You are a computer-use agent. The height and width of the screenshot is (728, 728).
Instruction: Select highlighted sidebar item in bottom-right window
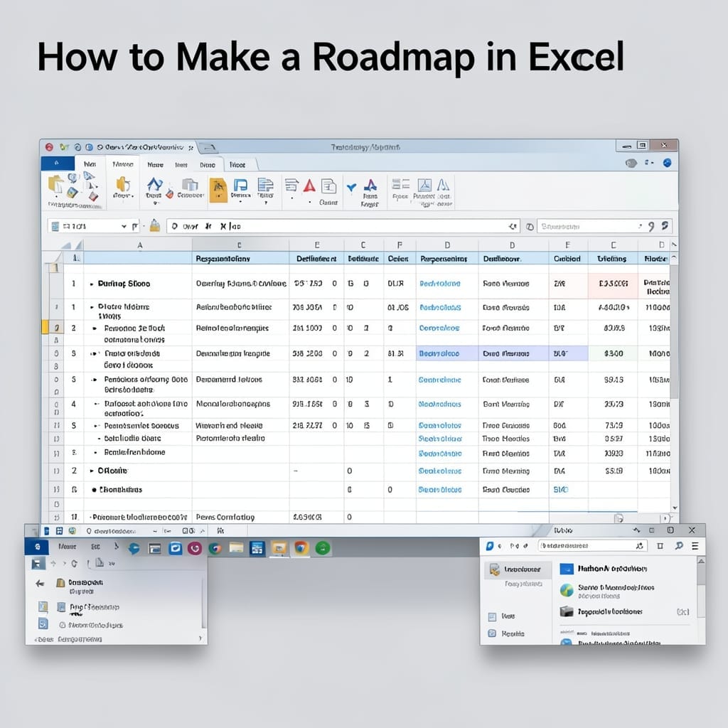click(x=518, y=569)
